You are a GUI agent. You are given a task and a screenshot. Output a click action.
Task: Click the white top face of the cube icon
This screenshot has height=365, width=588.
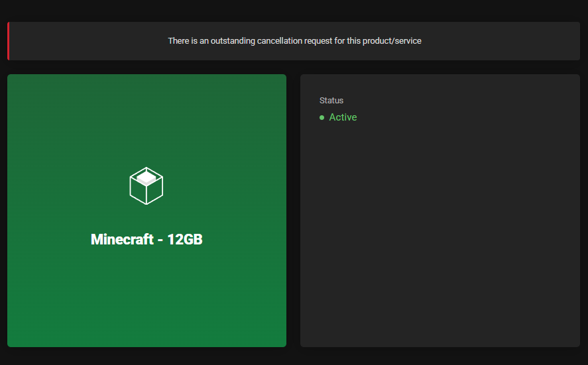pos(147,177)
